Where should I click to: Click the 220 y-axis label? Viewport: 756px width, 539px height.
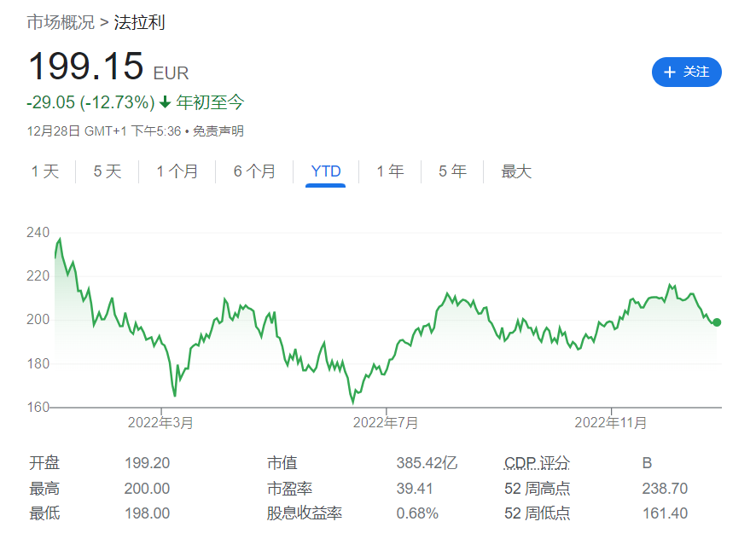(38, 276)
